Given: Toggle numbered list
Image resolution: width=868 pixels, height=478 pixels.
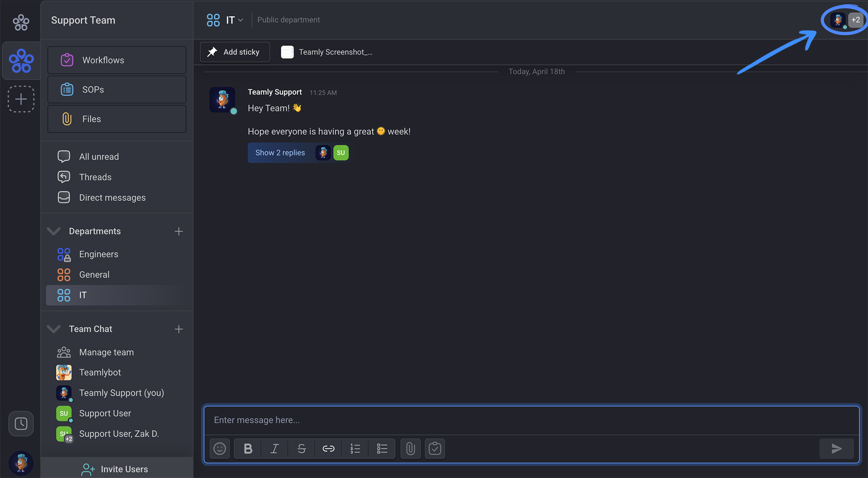Looking at the screenshot, I should point(355,449).
